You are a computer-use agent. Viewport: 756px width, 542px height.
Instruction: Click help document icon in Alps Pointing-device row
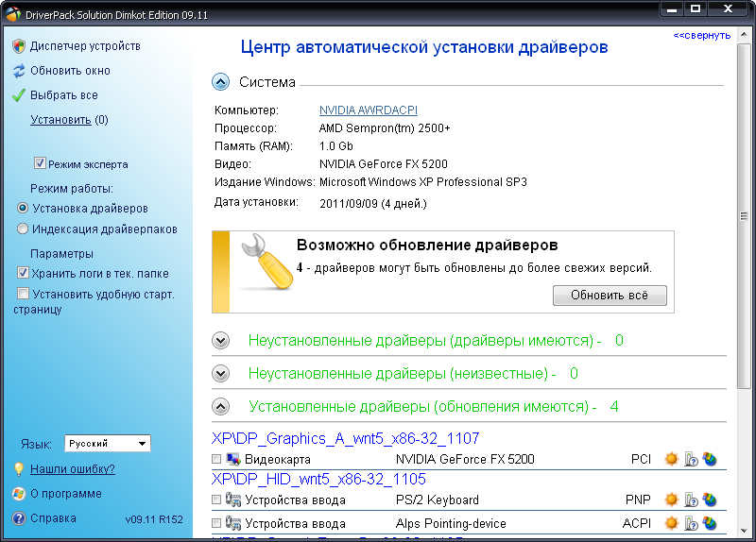coord(691,524)
